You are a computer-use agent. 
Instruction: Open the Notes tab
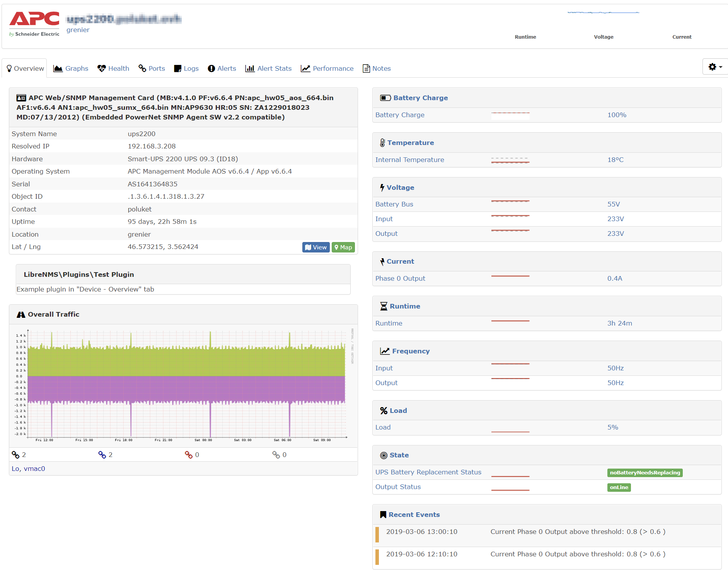click(377, 68)
